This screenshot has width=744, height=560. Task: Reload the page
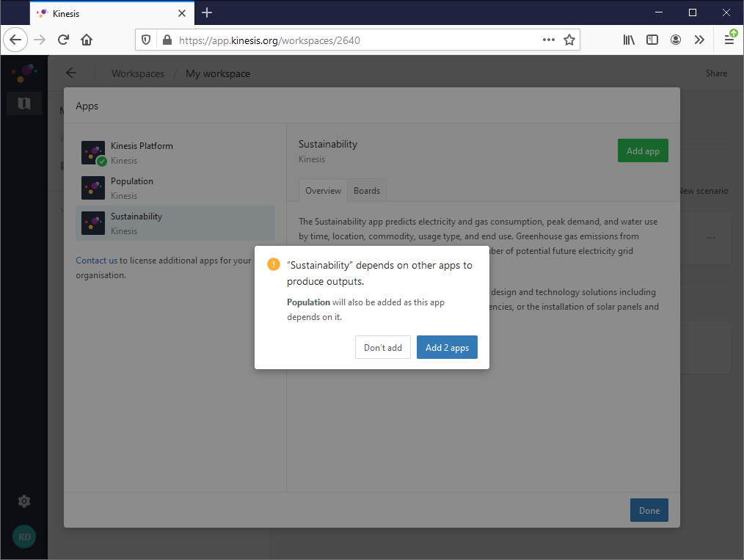pyautogui.click(x=63, y=40)
